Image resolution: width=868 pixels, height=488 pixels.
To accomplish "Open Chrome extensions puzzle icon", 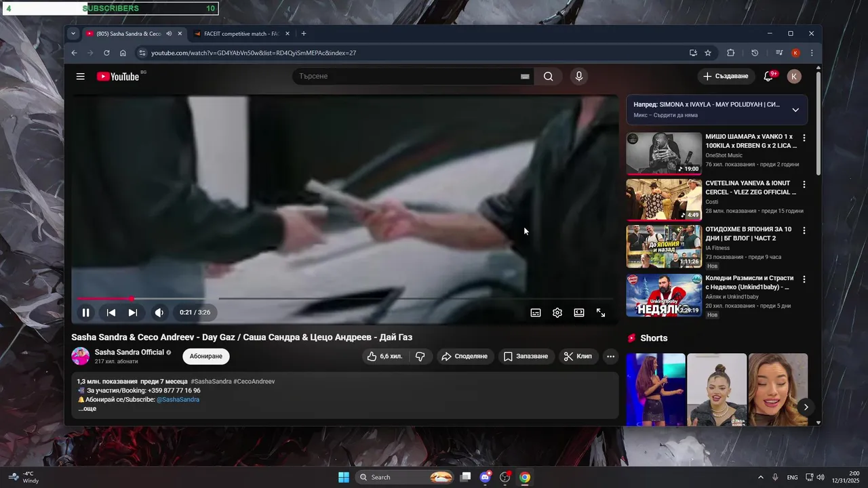I will click(730, 53).
